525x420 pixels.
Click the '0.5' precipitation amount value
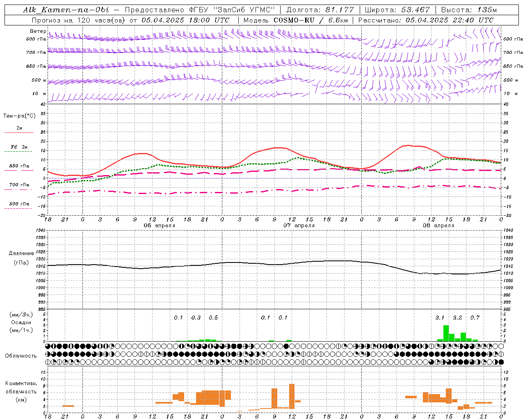213,317
